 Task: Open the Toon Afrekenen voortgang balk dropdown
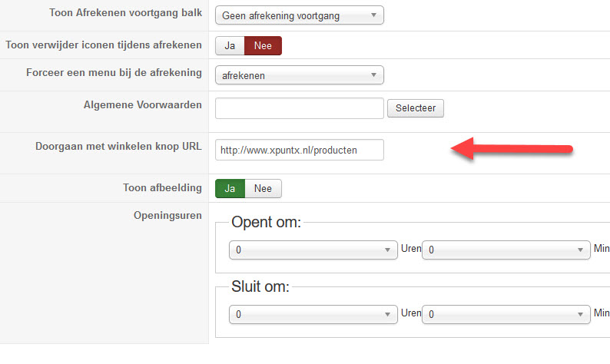point(299,15)
